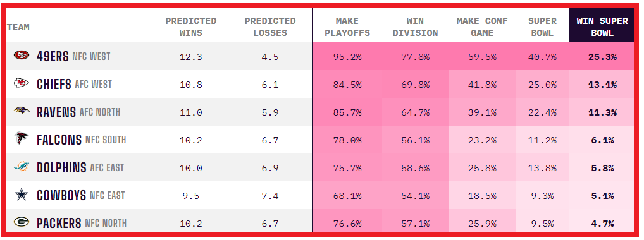Click the Falcons team logo
The image size is (644, 240).
tap(22, 140)
